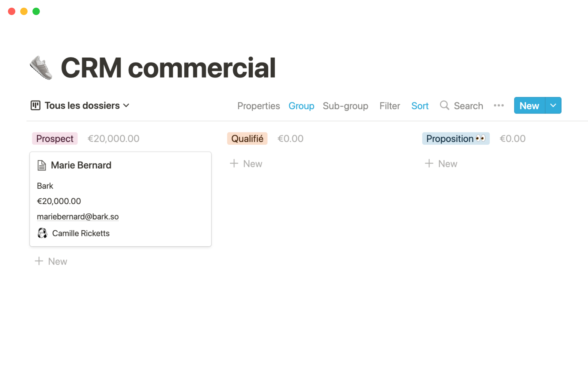Click Camille Ricketts avatar icon
The height and width of the screenshot is (368, 588).
click(42, 233)
